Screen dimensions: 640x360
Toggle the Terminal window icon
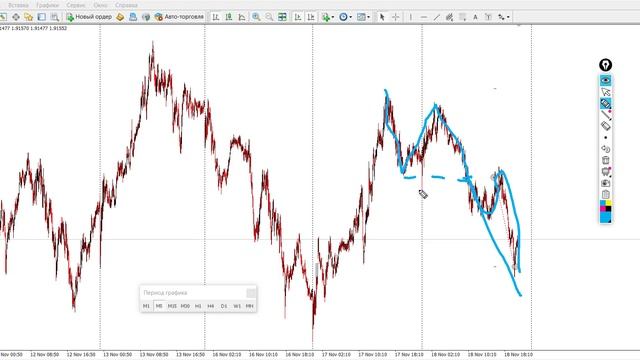[41, 17]
